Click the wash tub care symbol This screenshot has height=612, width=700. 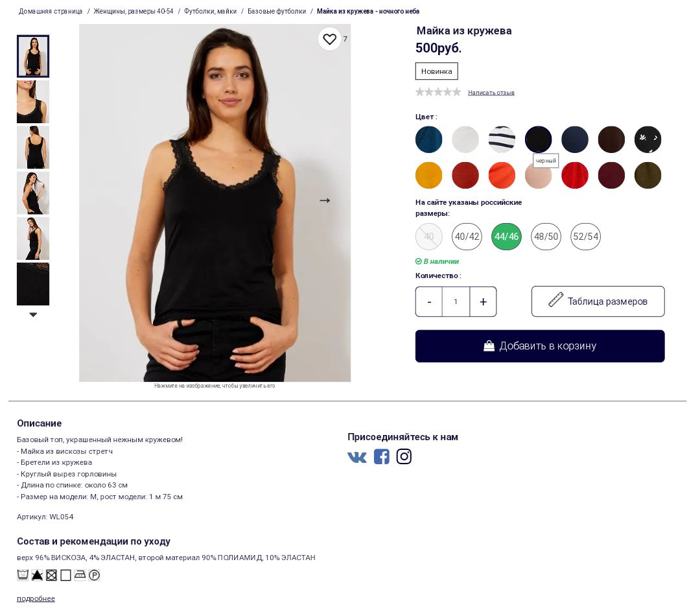tap(23, 575)
